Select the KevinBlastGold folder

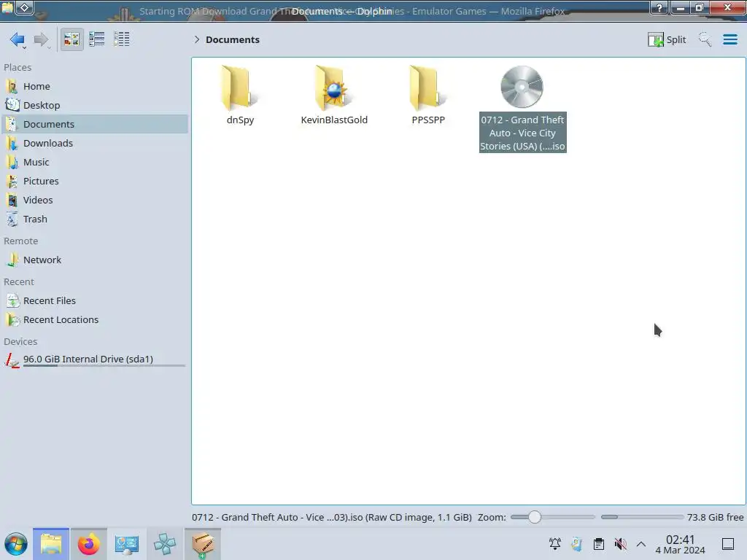tap(334, 96)
